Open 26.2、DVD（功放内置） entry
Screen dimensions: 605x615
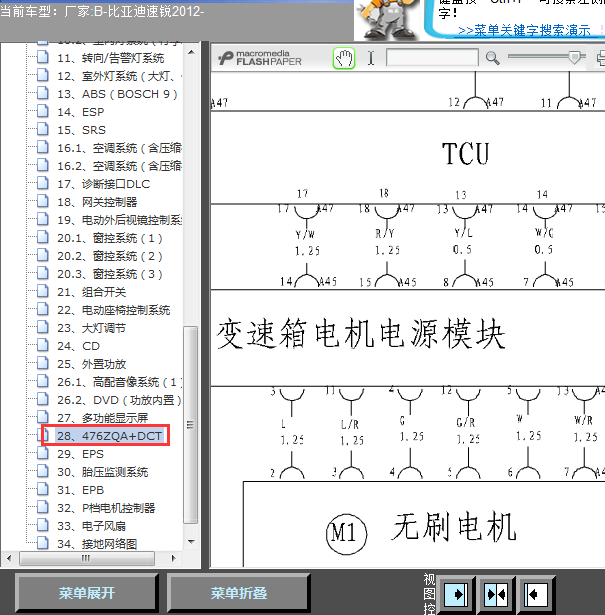coord(119,400)
